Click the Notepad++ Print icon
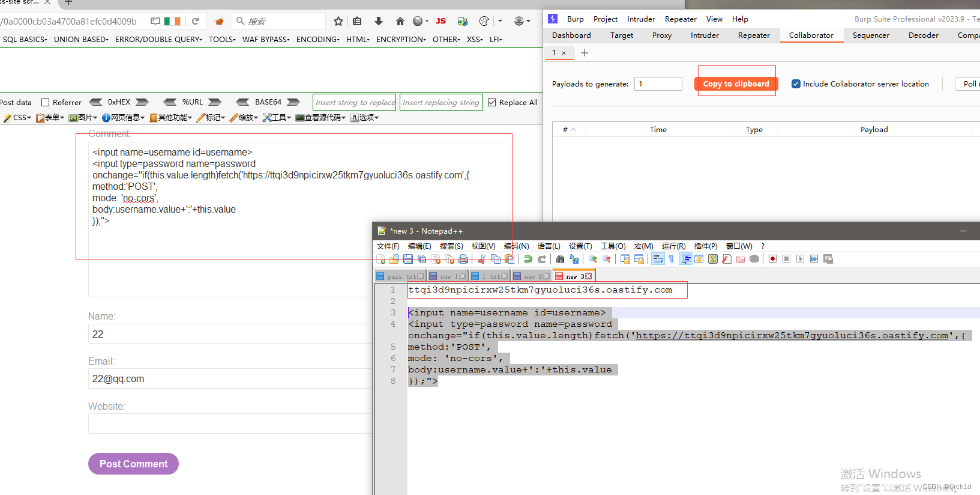 click(x=463, y=259)
